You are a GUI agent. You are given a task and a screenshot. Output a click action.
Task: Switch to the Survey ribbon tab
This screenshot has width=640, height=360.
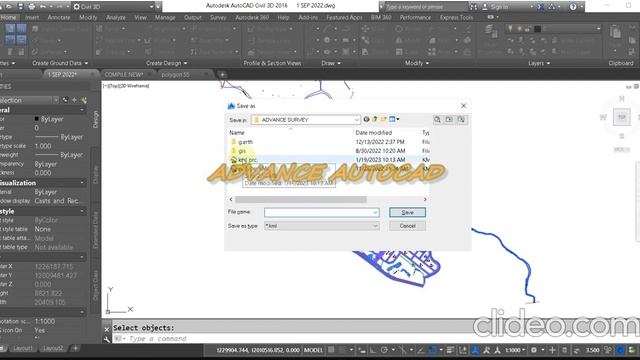[218, 18]
